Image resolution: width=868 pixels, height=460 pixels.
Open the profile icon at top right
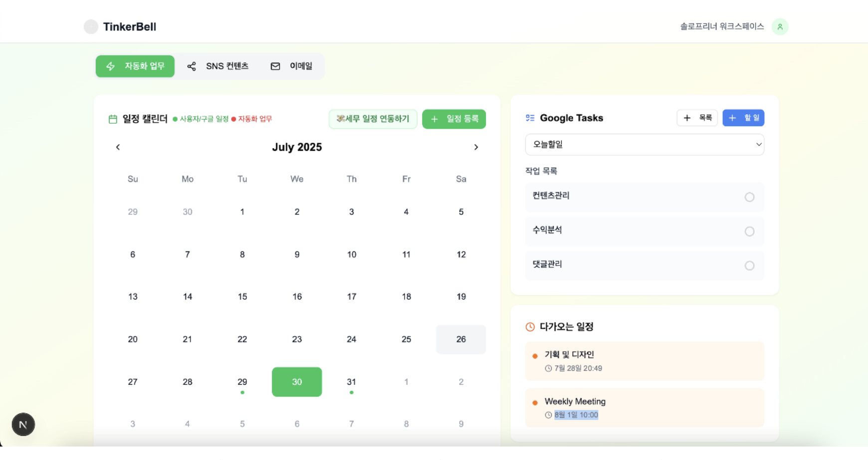tap(780, 26)
